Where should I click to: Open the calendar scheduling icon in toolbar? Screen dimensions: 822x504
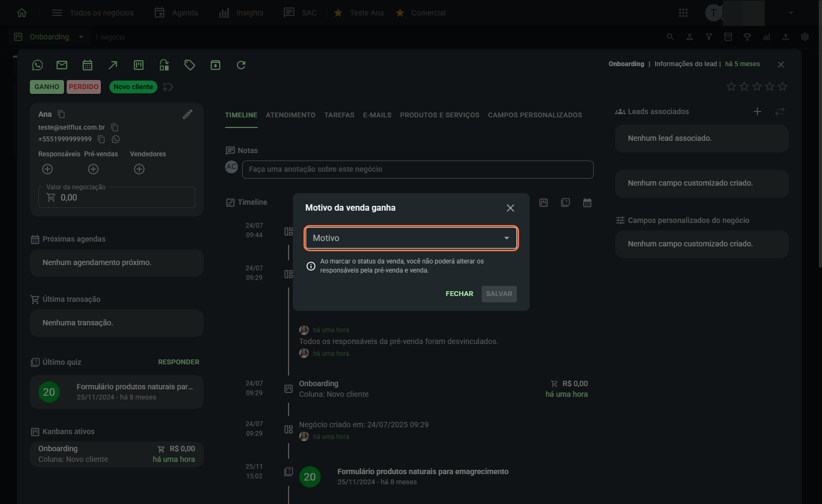coord(87,65)
